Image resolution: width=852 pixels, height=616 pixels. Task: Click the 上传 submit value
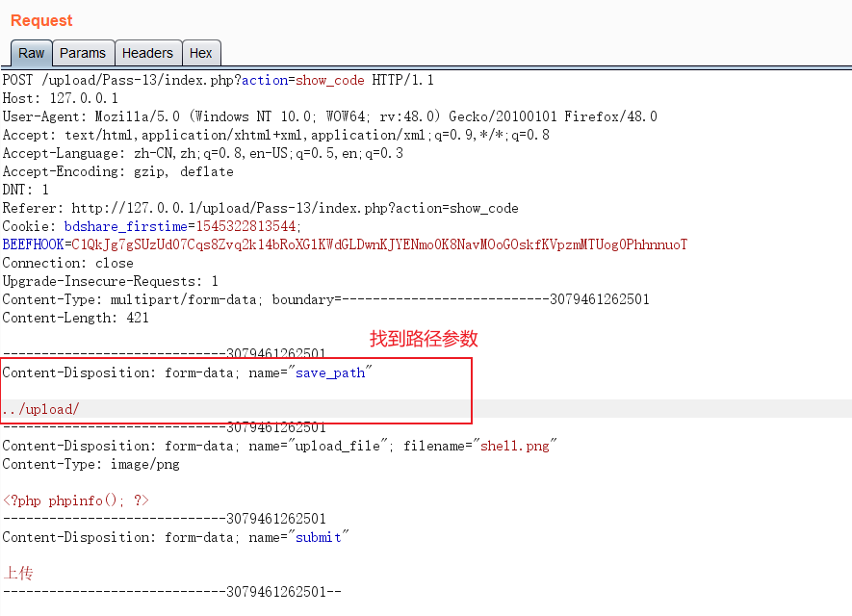[18, 573]
